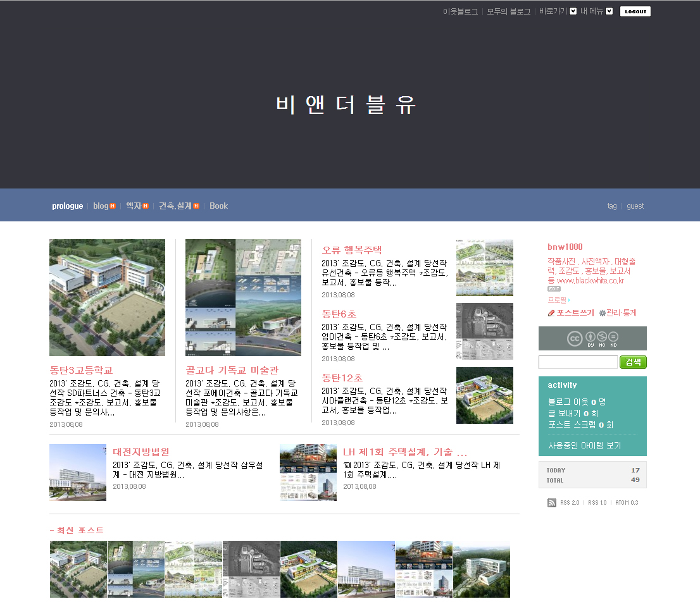Viewport: 700px width, 611px height.
Task: Click the gear icon beside 관리·통계
Action: coord(602,313)
